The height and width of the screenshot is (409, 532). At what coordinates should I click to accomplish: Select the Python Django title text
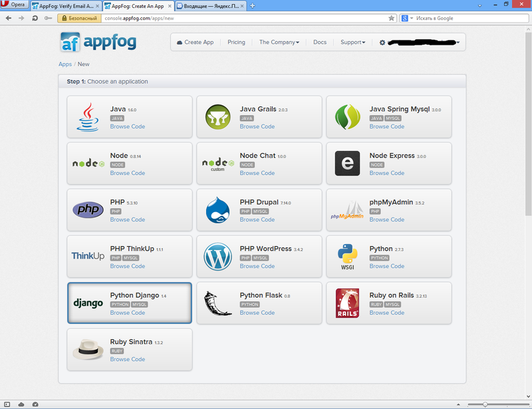point(134,295)
